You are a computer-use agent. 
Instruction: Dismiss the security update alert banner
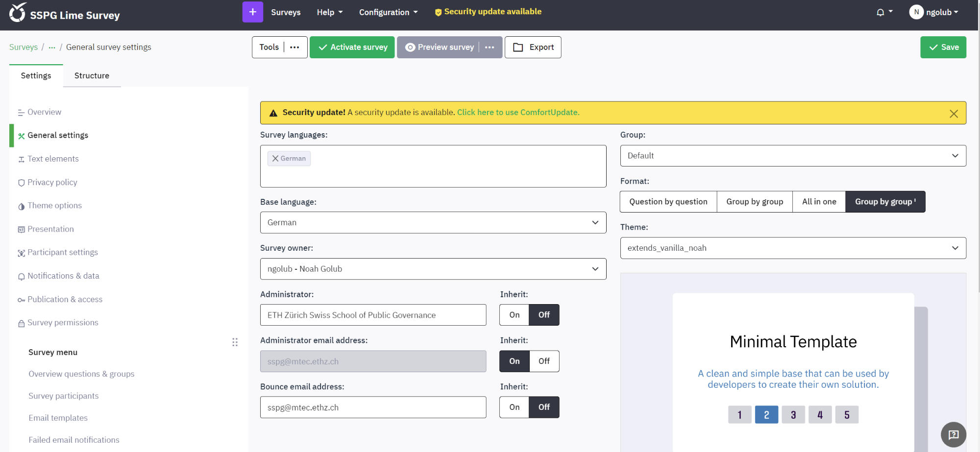click(x=954, y=114)
